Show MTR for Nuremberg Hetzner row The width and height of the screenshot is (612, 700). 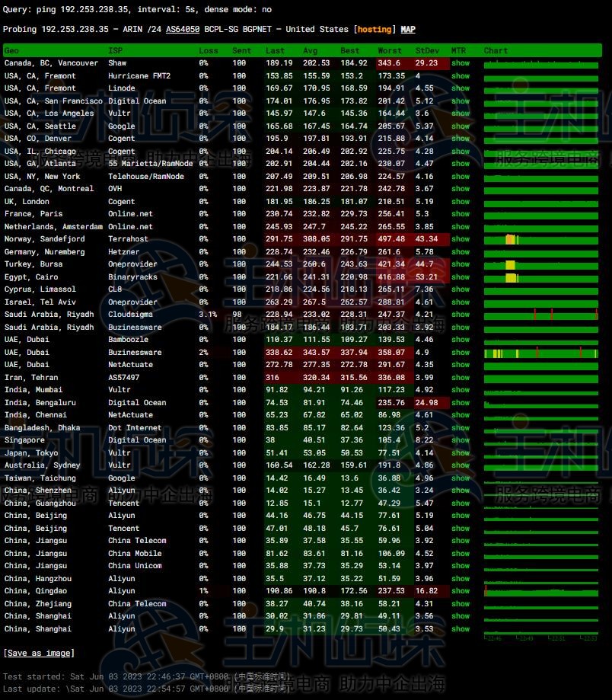(461, 252)
